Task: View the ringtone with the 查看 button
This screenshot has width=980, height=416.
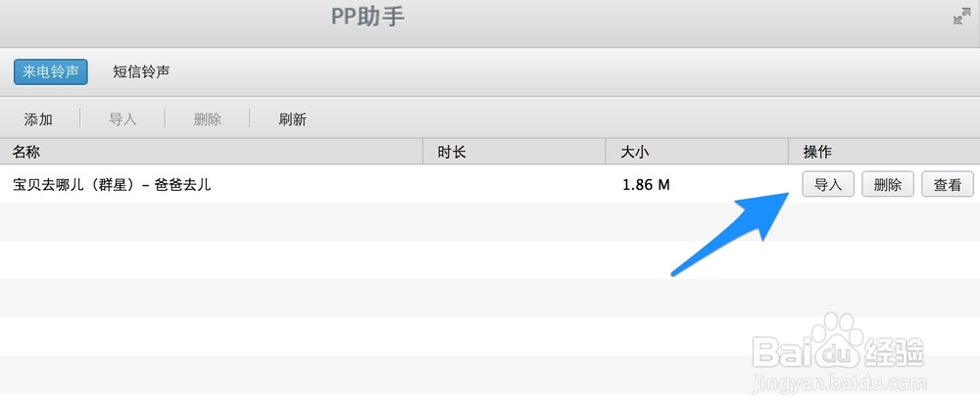Action: (948, 184)
